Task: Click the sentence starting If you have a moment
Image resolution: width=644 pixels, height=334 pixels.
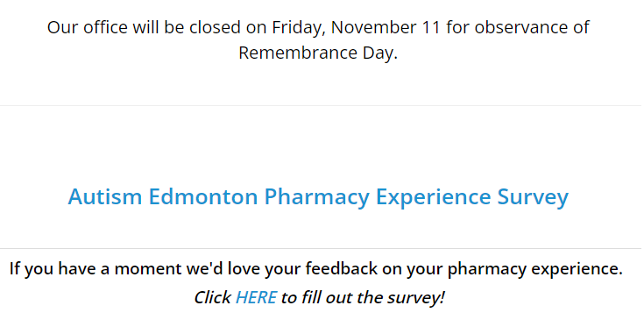Action: (x=316, y=268)
